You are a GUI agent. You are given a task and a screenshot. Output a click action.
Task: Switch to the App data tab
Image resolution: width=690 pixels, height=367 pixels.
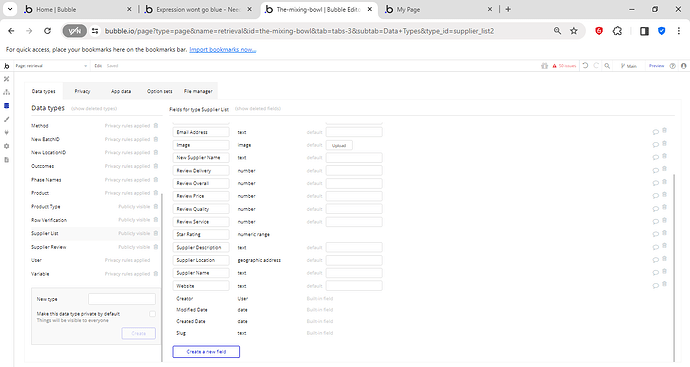(121, 91)
